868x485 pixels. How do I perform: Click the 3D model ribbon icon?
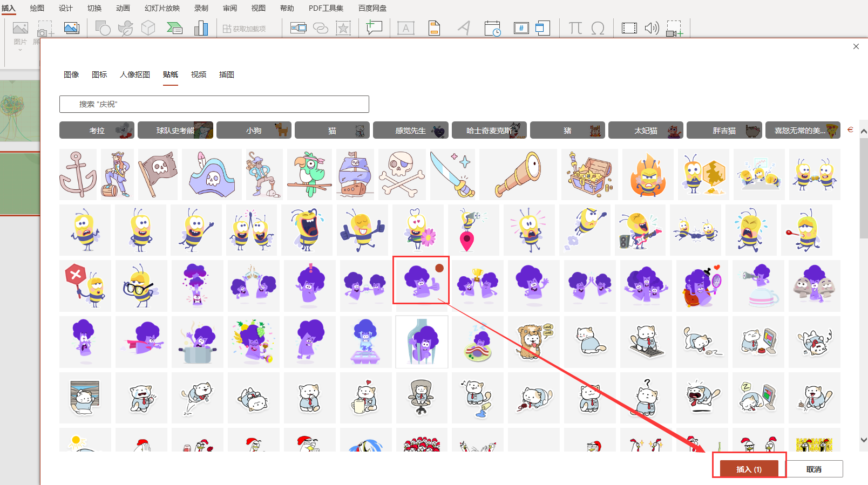click(x=148, y=28)
